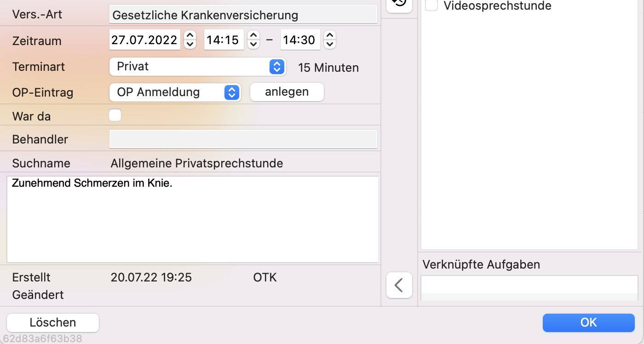Click the anlegen button
The width and height of the screenshot is (644, 344).
[287, 92]
